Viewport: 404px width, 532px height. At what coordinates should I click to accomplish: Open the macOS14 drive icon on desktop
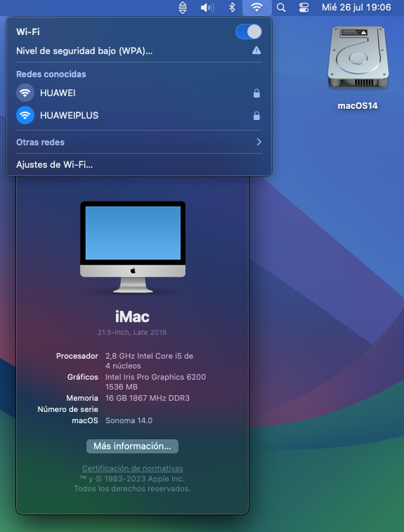[358, 58]
